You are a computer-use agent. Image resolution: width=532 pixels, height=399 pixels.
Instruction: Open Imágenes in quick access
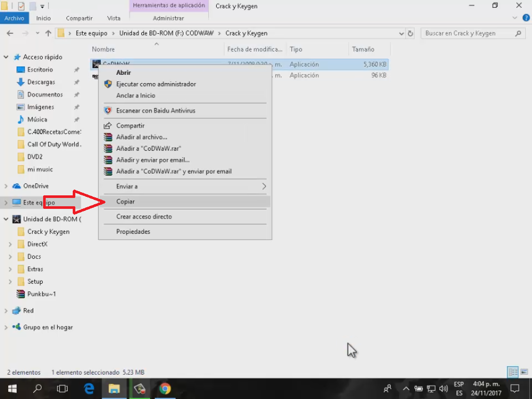41,107
